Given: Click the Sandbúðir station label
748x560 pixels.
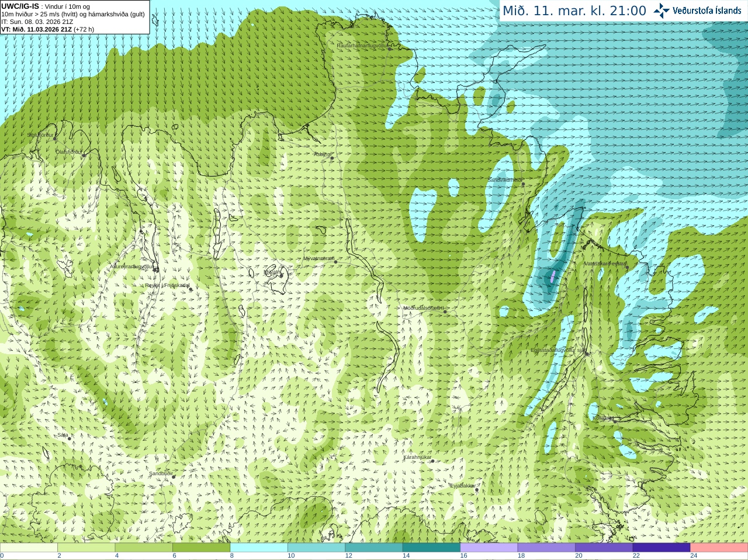Looking at the screenshot, I should tap(161, 473).
